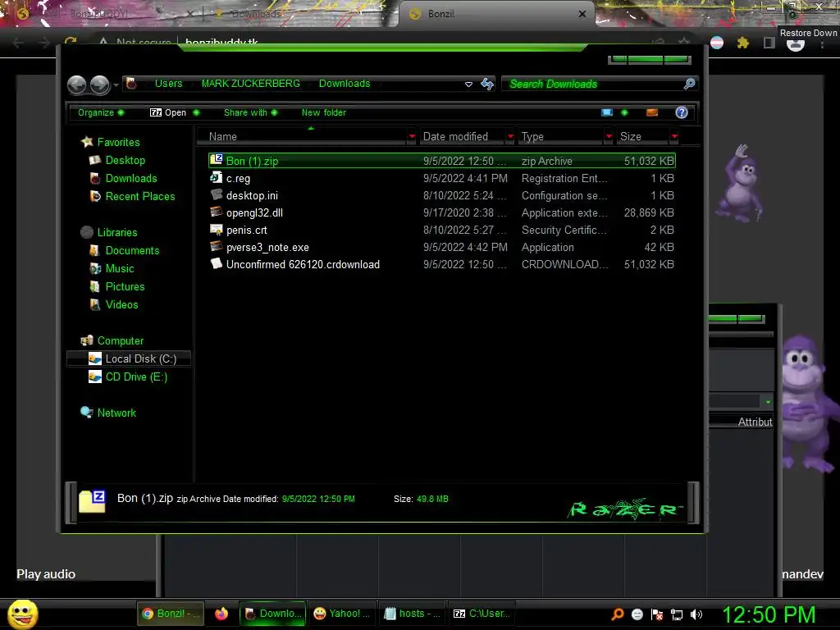Image resolution: width=840 pixels, height=630 pixels.
Task: Switch to Bonzi! Chrome taskbar item
Action: pyautogui.click(x=171, y=614)
